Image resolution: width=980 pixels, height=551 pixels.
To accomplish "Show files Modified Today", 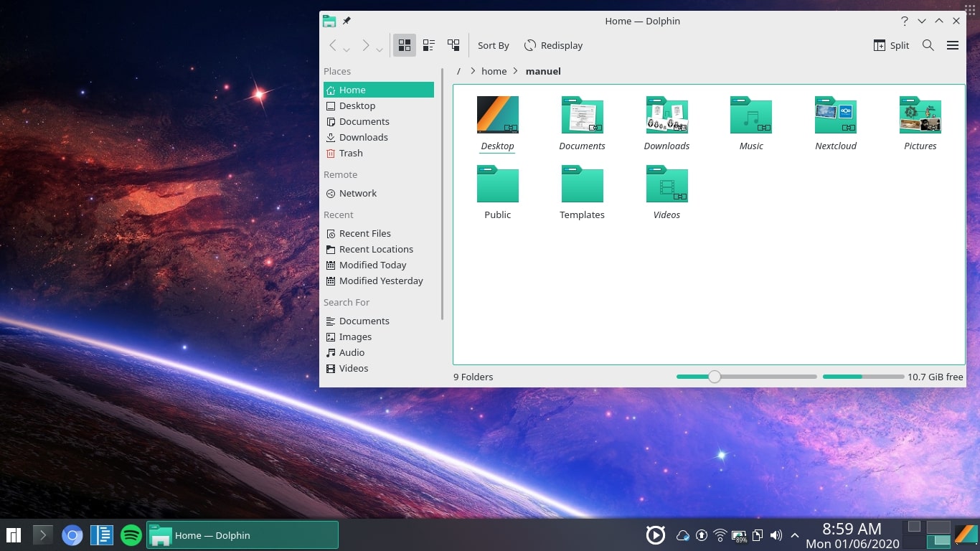I will [379, 265].
